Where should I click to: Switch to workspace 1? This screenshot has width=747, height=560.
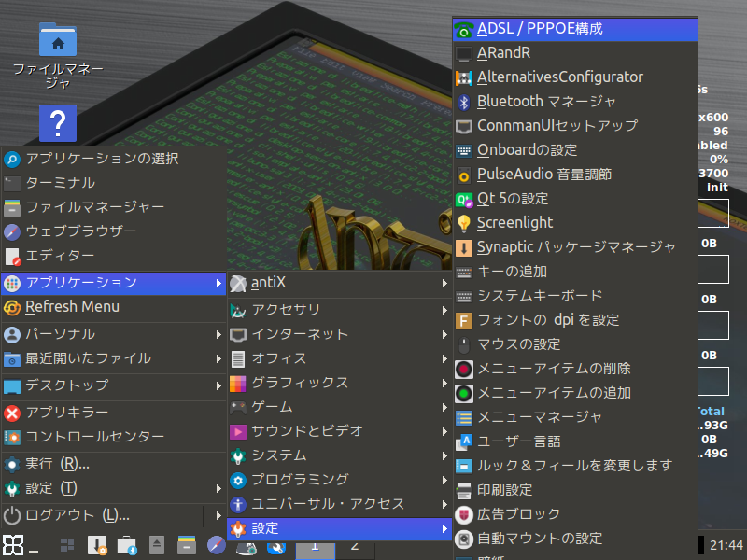(316, 549)
